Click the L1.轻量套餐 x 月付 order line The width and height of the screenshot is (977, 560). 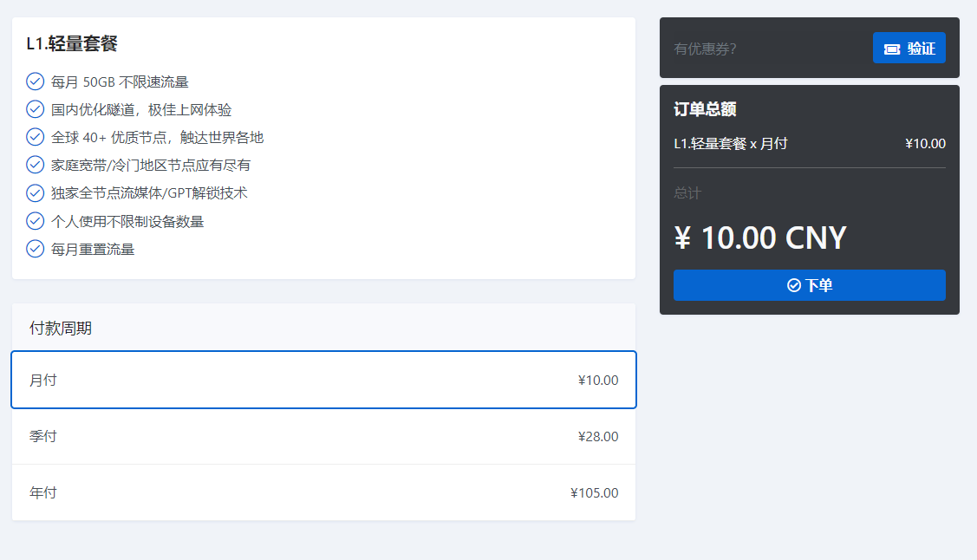[x=731, y=144]
